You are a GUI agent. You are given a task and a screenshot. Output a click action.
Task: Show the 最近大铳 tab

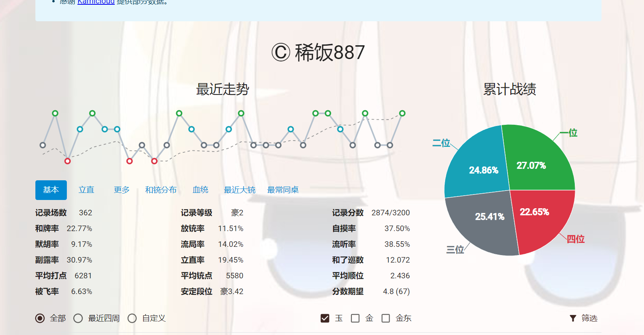point(240,190)
